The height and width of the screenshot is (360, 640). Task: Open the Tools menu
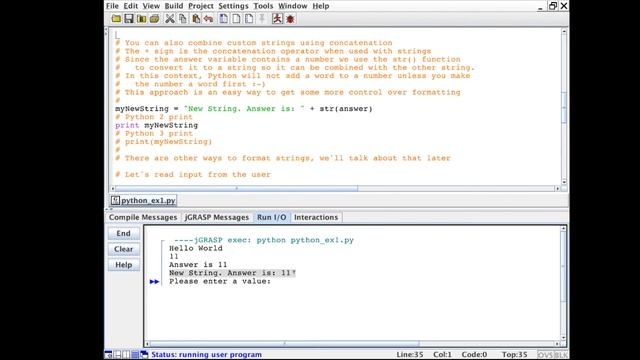coord(263,6)
